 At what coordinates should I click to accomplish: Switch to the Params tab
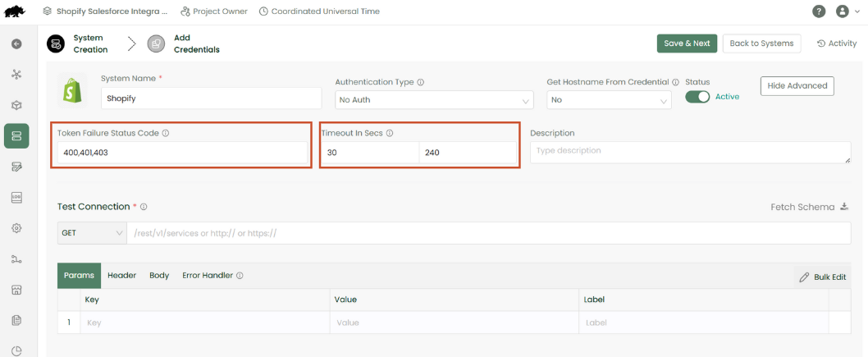[x=79, y=276]
